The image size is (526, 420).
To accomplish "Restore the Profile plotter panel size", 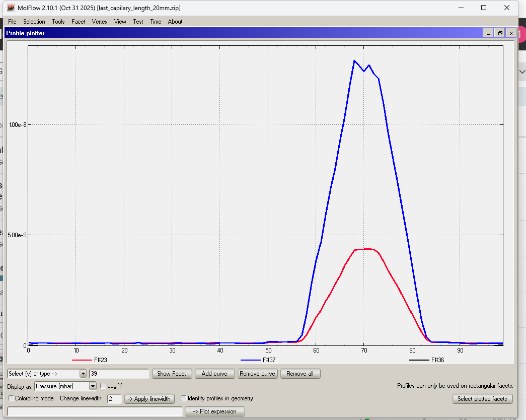I will pyautogui.click(x=500, y=33).
